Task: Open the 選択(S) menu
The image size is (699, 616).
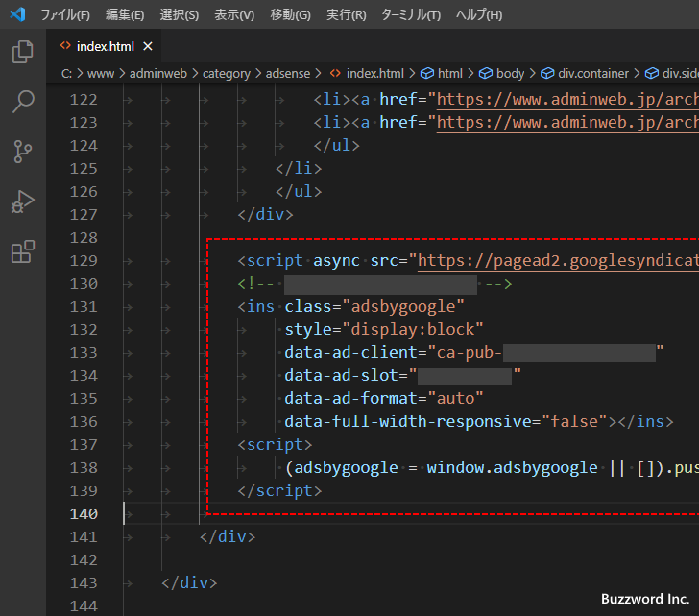Action: (x=180, y=14)
